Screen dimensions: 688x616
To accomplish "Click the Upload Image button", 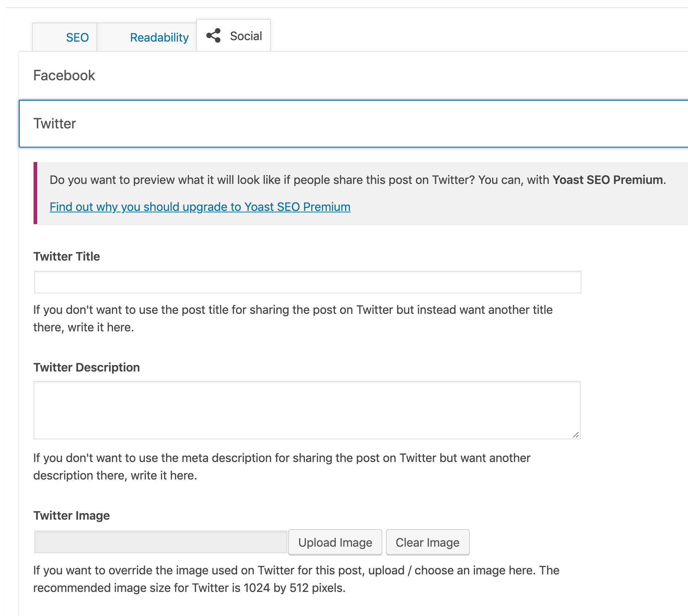I will pyautogui.click(x=335, y=542).
